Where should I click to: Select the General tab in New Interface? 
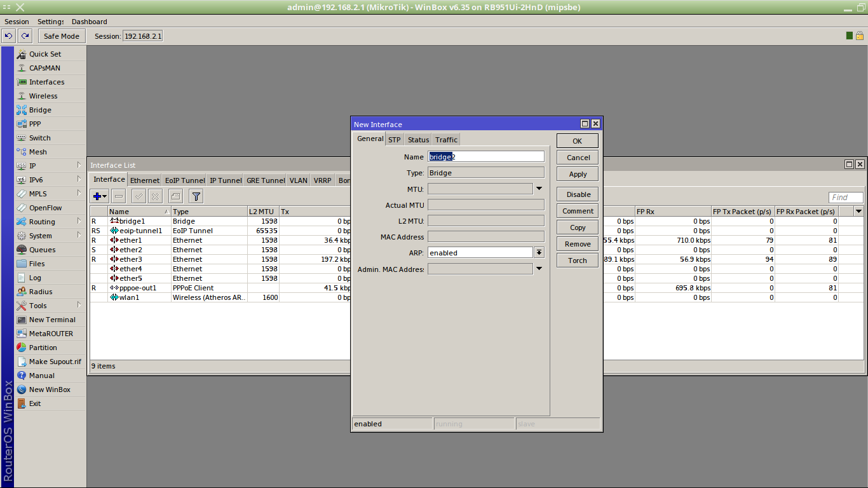370,139
